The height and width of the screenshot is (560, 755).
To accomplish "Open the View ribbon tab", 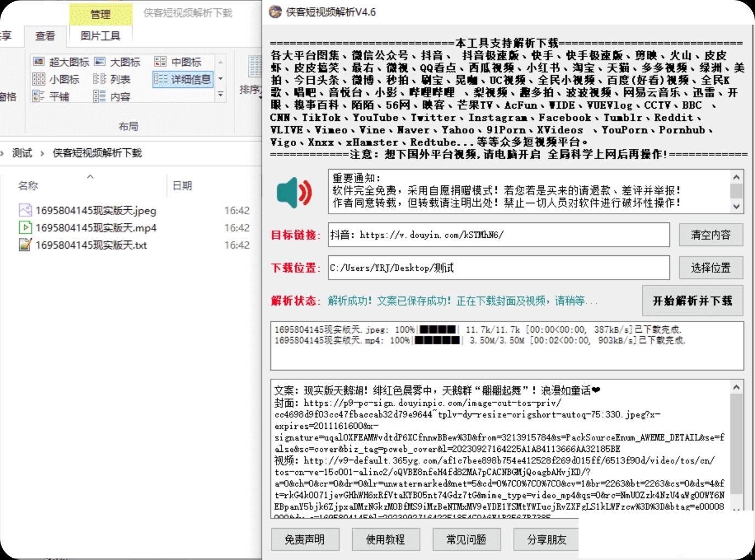I will pyautogui.click(x=45, y=36).
